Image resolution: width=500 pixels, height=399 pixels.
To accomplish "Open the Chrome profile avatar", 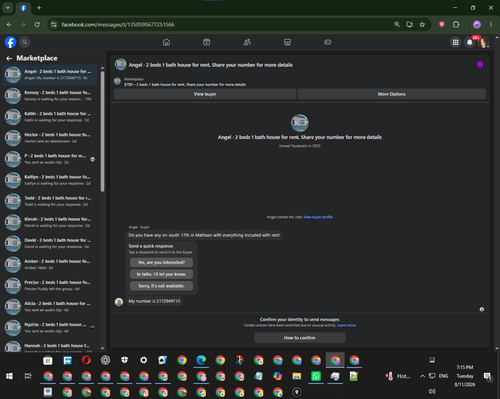I will [x=477, y=25].
